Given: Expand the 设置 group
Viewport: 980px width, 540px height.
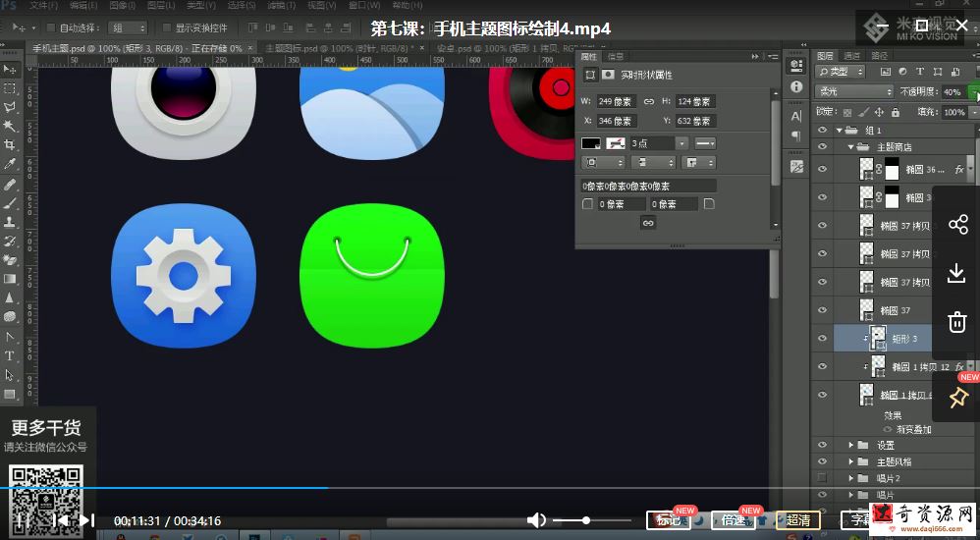Looking at the screenshot, I should click(x=850, y=445).
